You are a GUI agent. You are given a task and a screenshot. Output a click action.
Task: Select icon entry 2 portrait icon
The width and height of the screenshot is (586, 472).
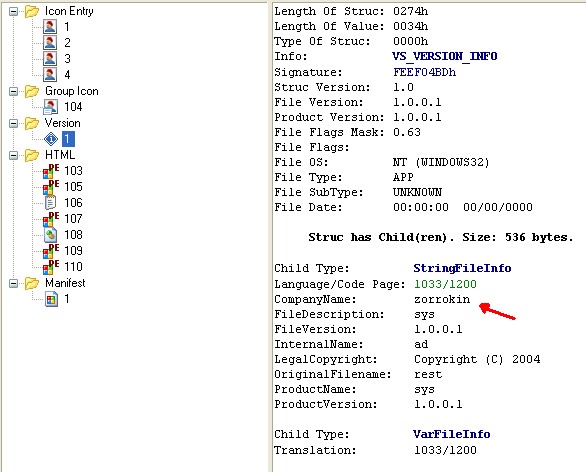[50, 43]
